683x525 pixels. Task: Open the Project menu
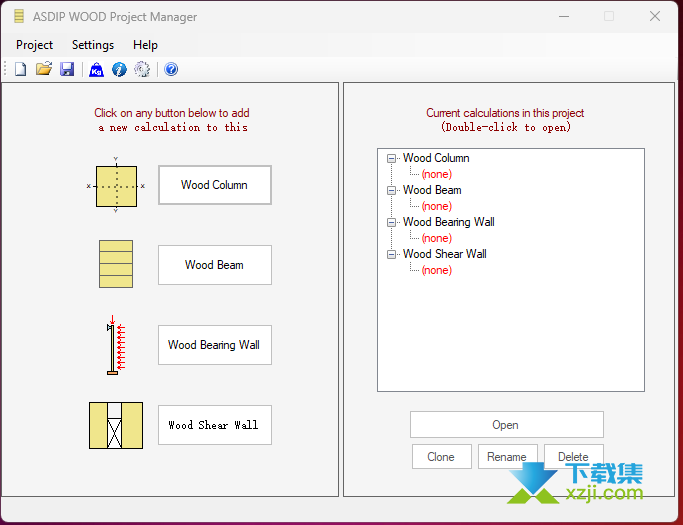pyautogui.click(x=34, y=45)
